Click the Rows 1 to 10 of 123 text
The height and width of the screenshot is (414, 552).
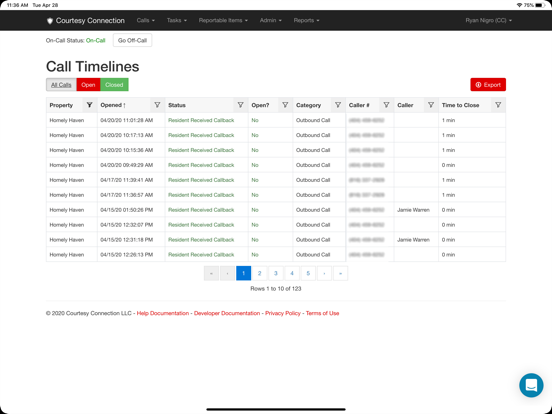click(276, 289)
